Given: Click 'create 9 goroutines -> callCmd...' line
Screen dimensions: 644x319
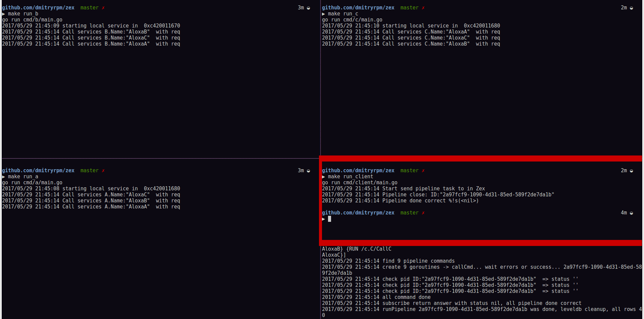Looking at the screenshot, I should [482, 267].
